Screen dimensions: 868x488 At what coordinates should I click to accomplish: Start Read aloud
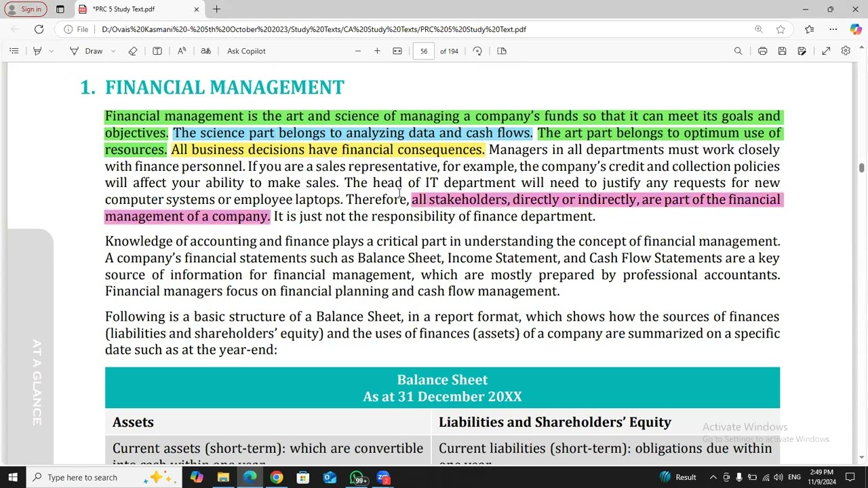[182, 51]
